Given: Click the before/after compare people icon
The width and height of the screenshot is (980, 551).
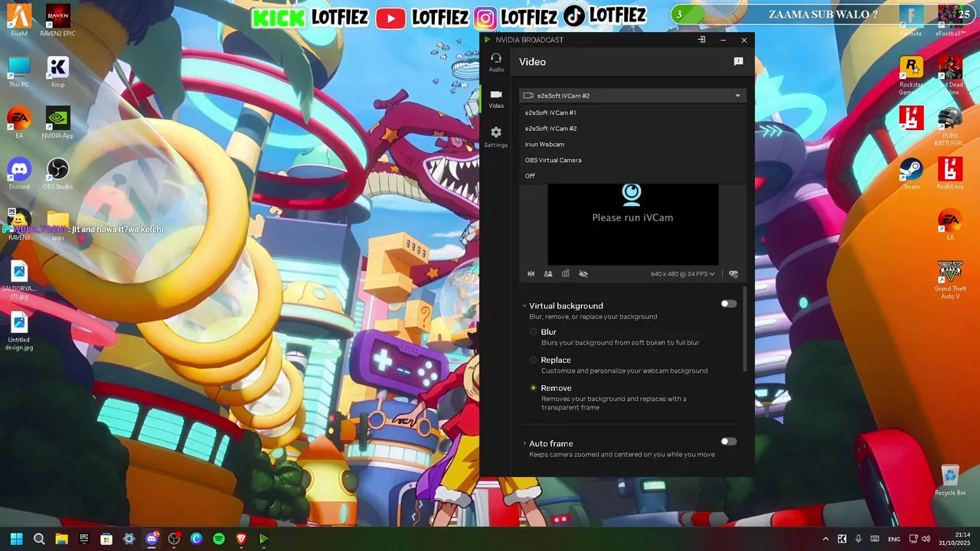Looking at the screenshot, I should (548, 273).
